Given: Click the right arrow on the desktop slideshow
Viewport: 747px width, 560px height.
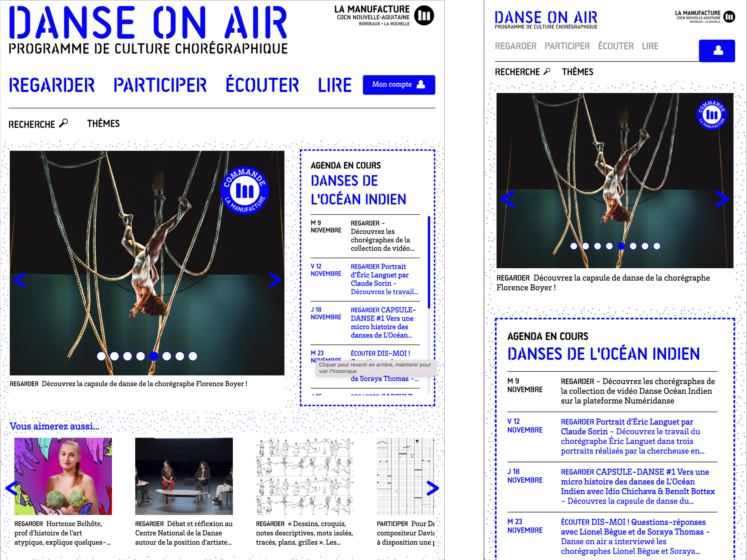Looking at the screenshot, I should click(275, 280).
